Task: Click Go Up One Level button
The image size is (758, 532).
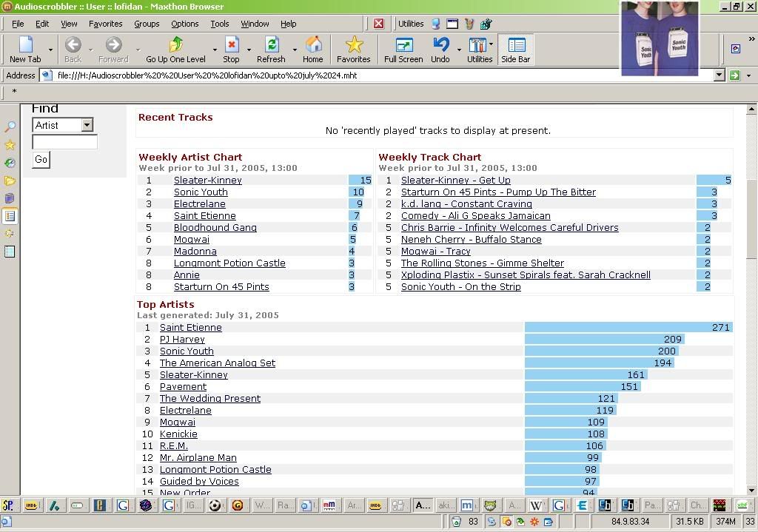Action: point(175,49)
